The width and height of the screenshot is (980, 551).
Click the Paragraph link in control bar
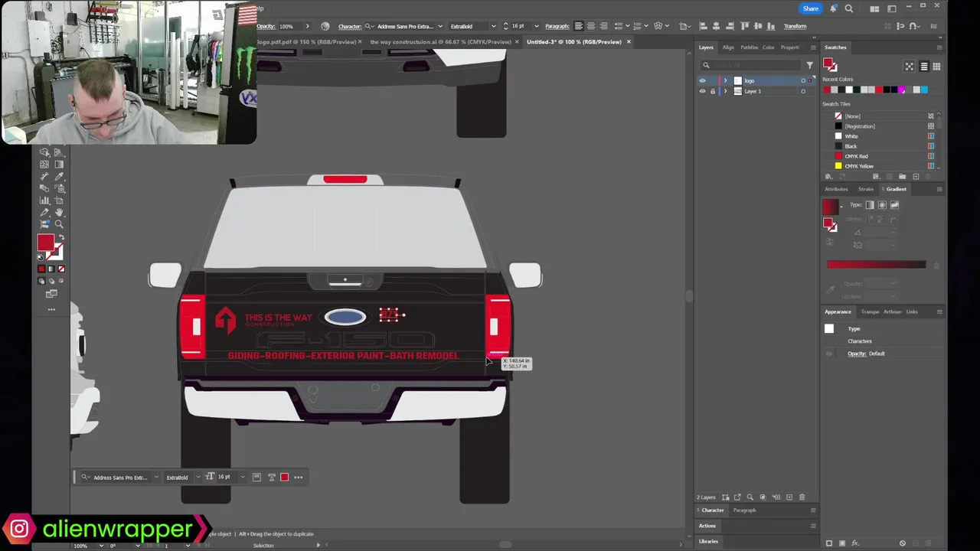557,26
